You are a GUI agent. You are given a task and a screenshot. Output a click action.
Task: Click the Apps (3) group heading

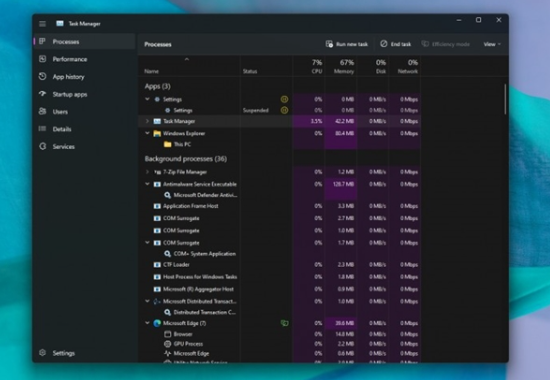click(x=157, y=86)
